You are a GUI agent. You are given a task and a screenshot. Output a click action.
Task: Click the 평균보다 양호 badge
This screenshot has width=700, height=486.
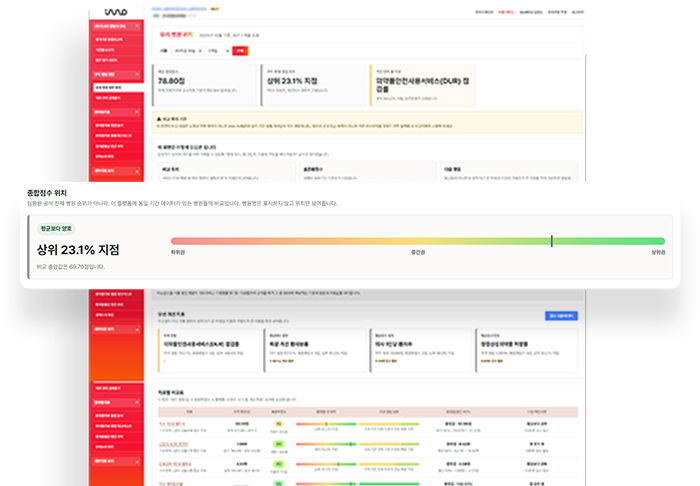coord(56,228)
